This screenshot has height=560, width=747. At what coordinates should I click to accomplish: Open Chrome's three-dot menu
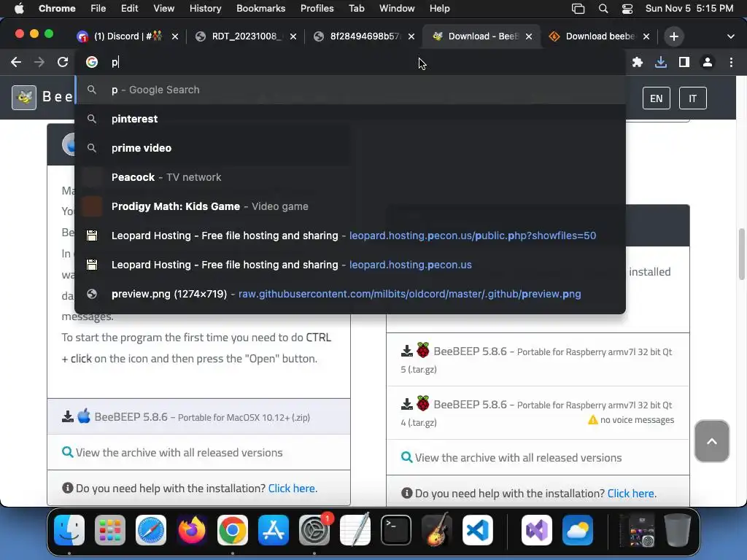[731, 62]
